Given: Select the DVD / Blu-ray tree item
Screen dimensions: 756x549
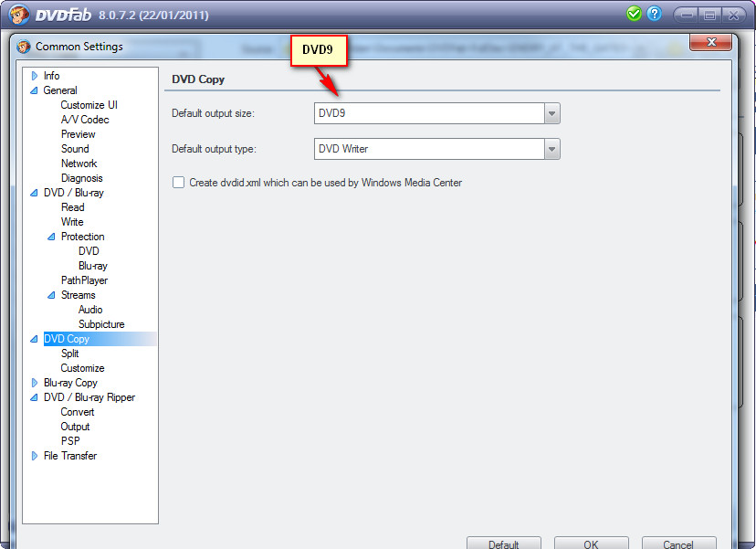Looking at the screenshot, I should [x=74, y=193].
